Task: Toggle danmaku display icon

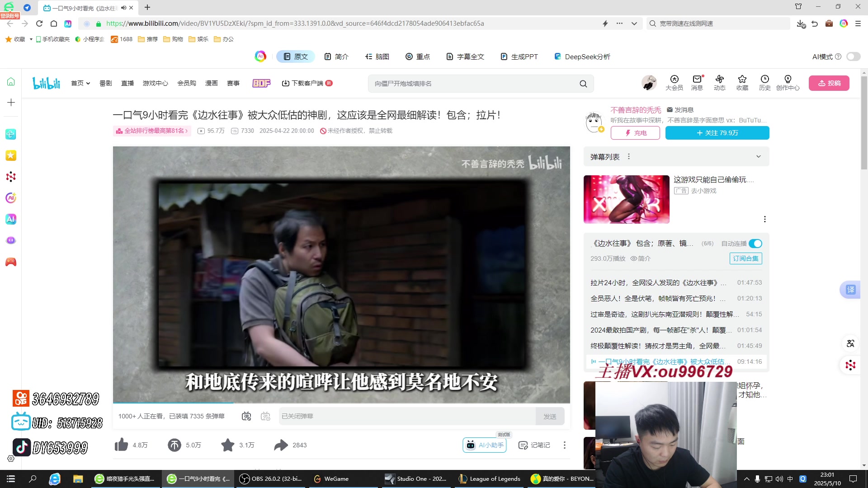Action: [246, 416]
